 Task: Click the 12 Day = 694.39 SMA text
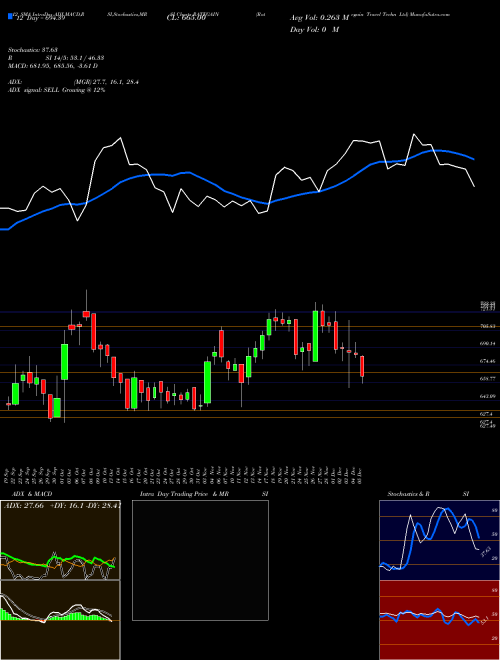pyautogui.click(x=39, y=18)
